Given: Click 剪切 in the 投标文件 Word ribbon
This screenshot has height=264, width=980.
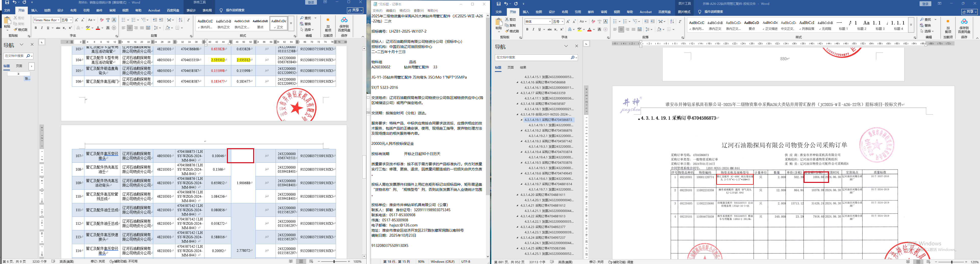Looking at the screenshot, I should pyautogui.click(x=510, y=19).
